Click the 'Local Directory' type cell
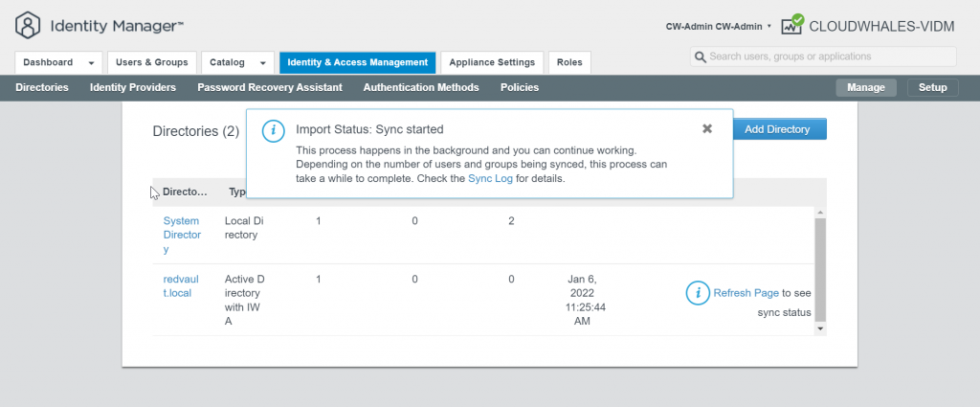The width and height of the screenshot is (980, 407). (x=244, y=228)
